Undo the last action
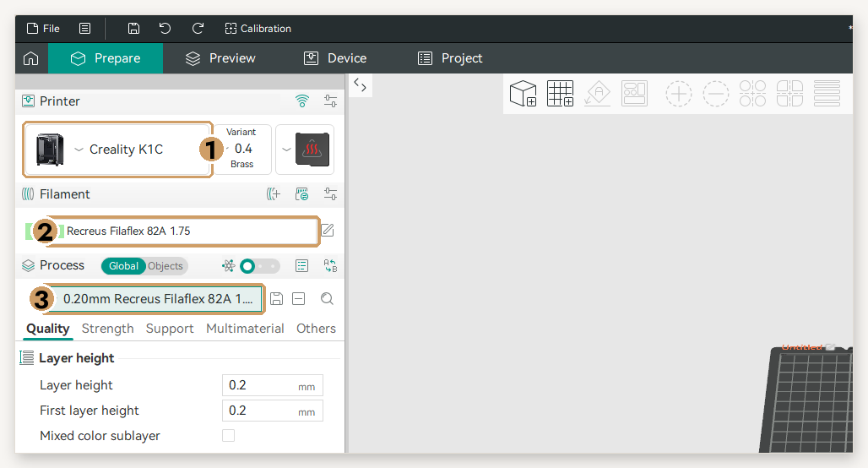Screen dimensions: 868x468 pyautogui.click(x=165, y=28)
